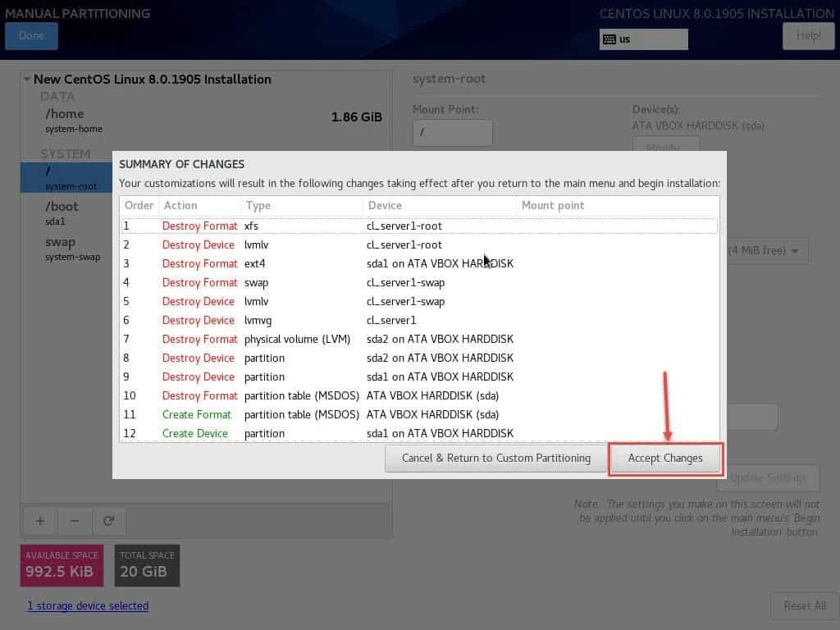Image resolution: width=840 pixels, height=630 pixels.
Task: Open the us keyboard layout selector
Action: tap(644, 39)
